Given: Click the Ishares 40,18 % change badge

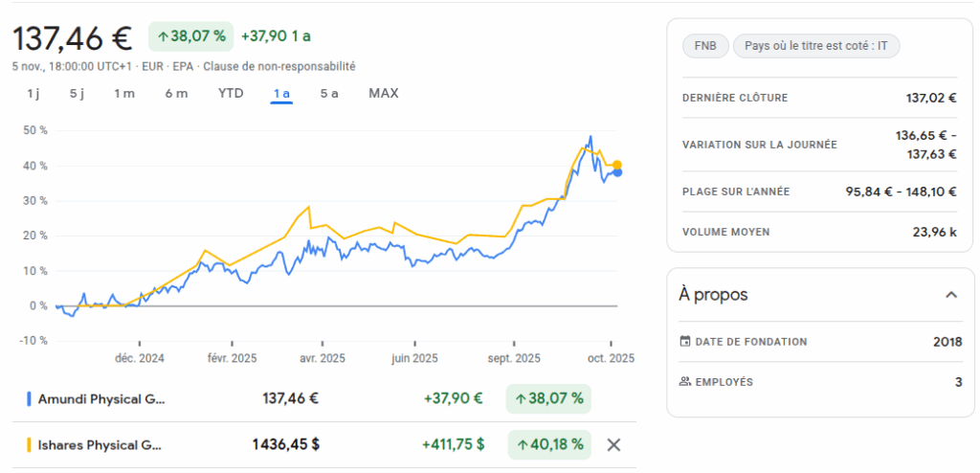Looking at the screenshot, I should [549, 444].
